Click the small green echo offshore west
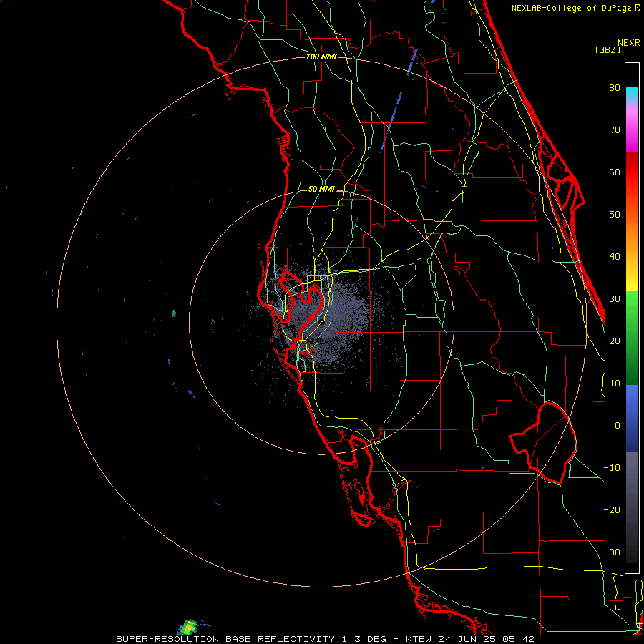Image resolution: width=644 pixels, height=644 pixels. tap(174, 313)
